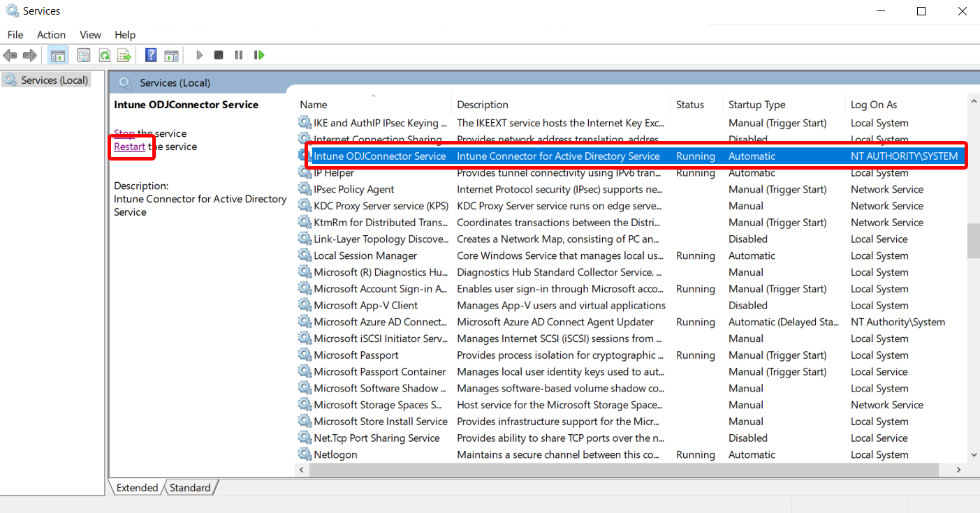Select the Local Session Manager service name
Viewport: 980px width, 513px height.
pyautogui.click(x=365, y=255)
